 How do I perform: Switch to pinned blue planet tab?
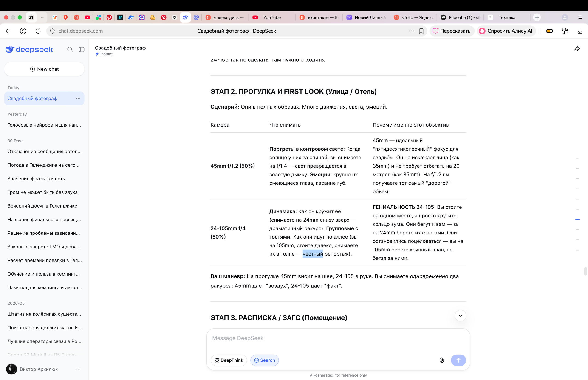[x=131, y=17]
